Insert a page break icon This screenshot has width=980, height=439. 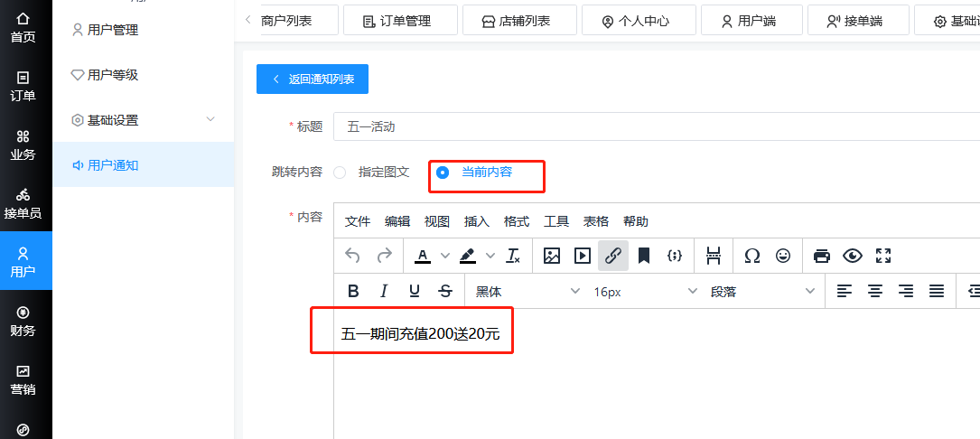click(x=714, y=255)
